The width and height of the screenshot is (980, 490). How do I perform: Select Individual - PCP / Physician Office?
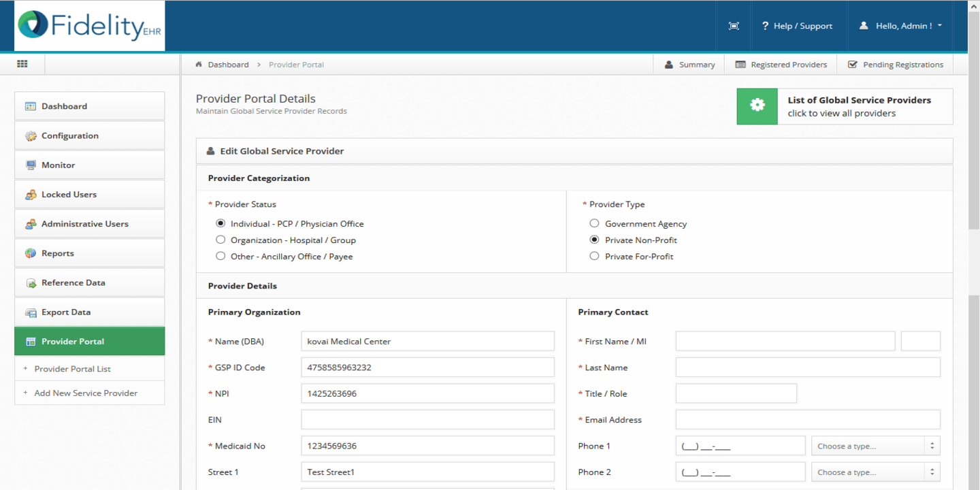[x=220, y=223]
